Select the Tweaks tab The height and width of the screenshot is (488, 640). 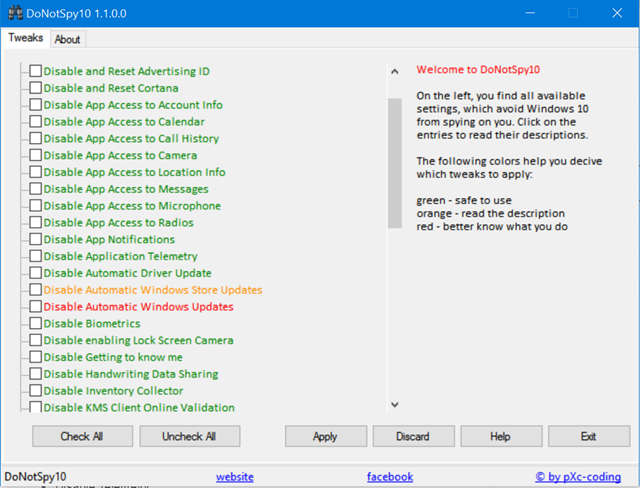[26, 38]
